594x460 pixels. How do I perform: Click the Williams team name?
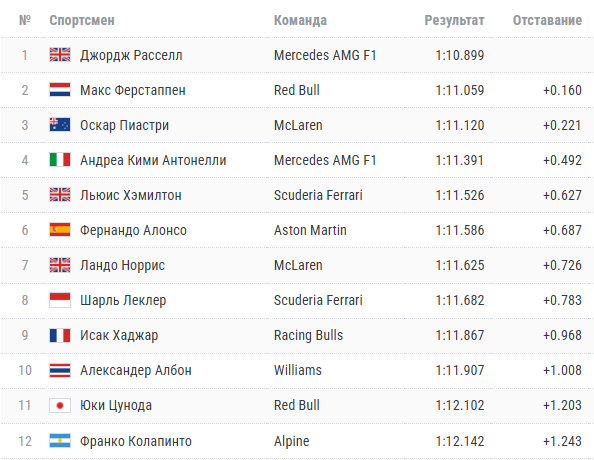[x=298, y=370]
